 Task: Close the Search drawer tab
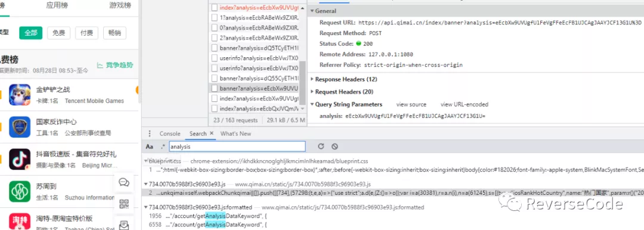pos(212,133)
